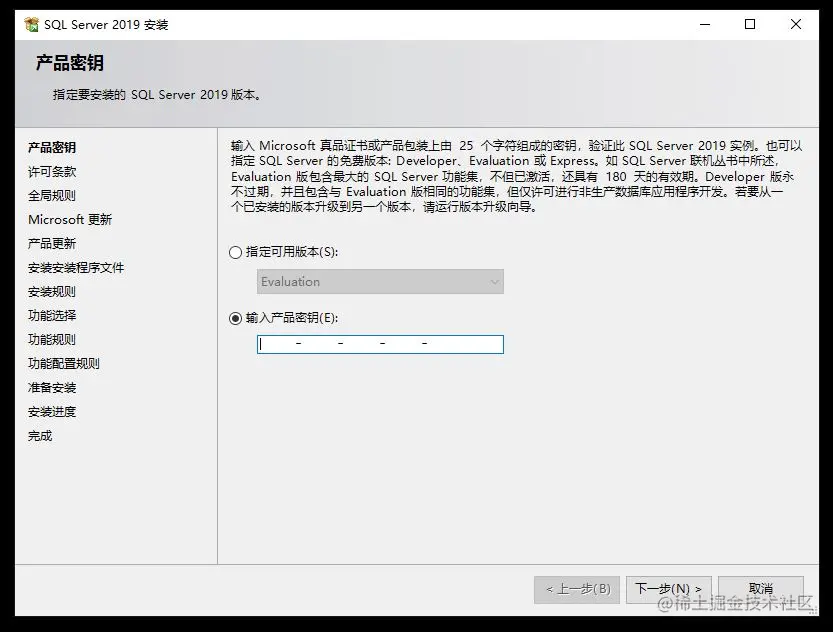The image size is (833, 632).
Task: Click the SQL Server setup title bar icon
Action: tap(32, 24)
